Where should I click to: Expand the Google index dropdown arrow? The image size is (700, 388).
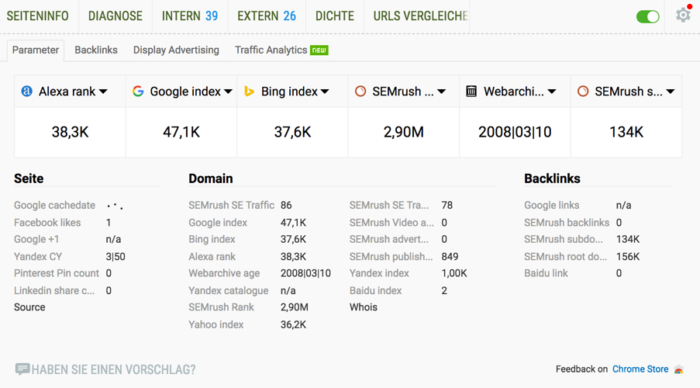(x=228, y=92)
